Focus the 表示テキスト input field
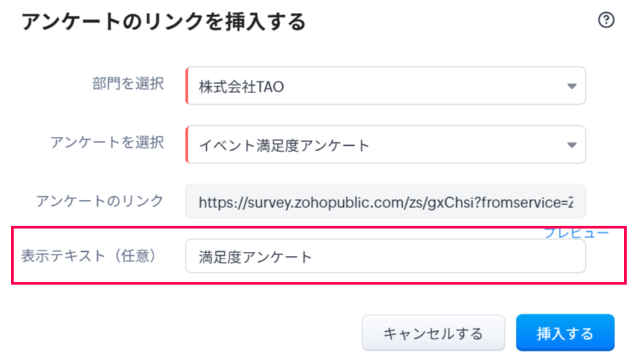The image size is (637, 364). 385,257
